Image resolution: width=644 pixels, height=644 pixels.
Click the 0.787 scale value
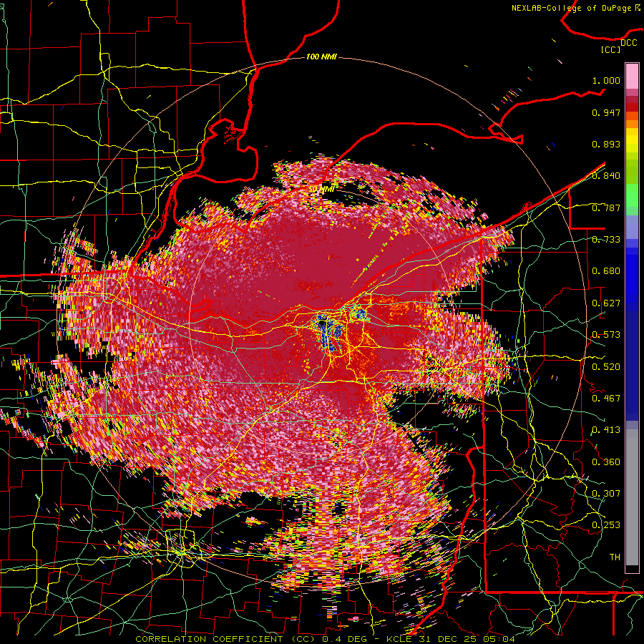[x=606, y=208]
